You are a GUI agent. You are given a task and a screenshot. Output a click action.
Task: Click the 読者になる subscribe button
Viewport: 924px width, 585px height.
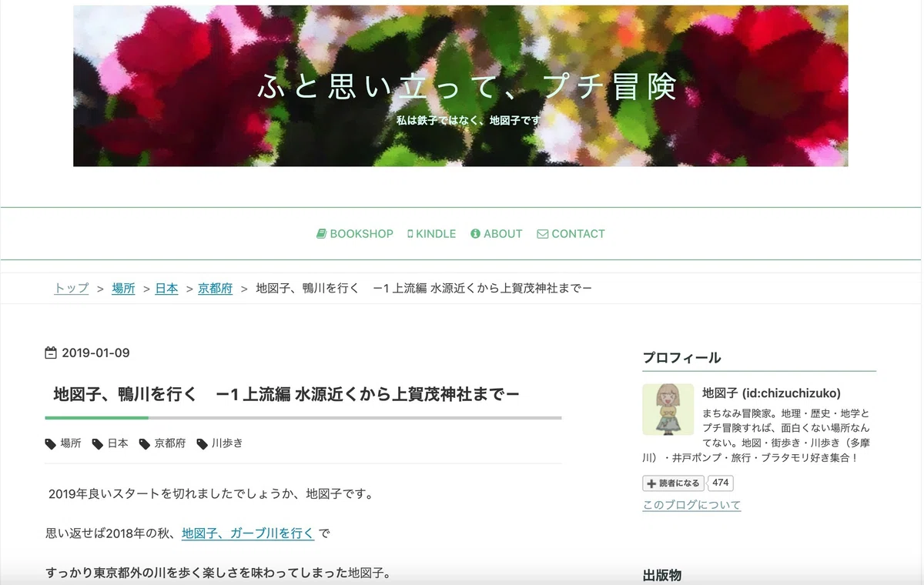click(674, 483)
